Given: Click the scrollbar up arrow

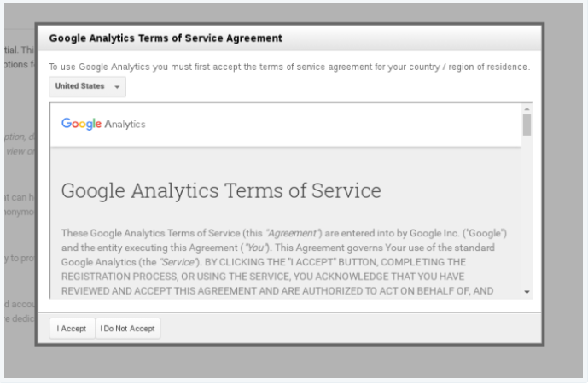Looking at the screenshot, I should coord(527,109).
